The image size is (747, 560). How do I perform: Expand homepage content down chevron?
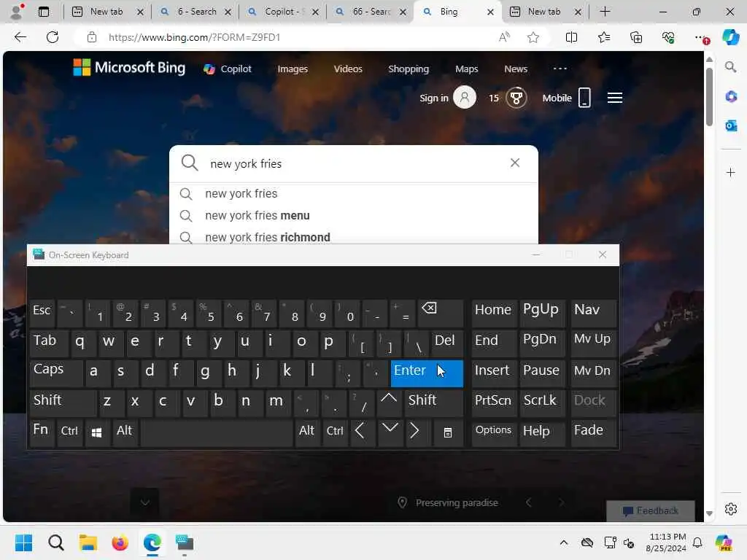[145, 502]
